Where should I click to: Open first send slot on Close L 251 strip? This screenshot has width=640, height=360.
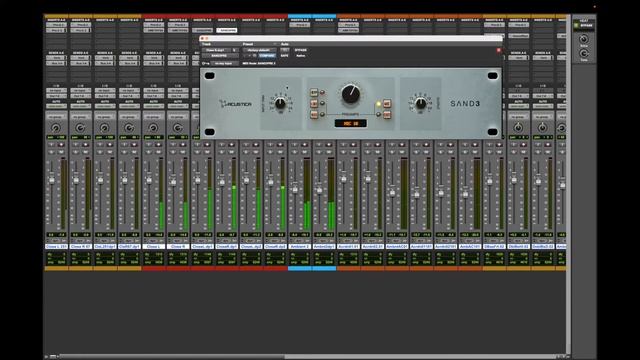pos(56,58)
